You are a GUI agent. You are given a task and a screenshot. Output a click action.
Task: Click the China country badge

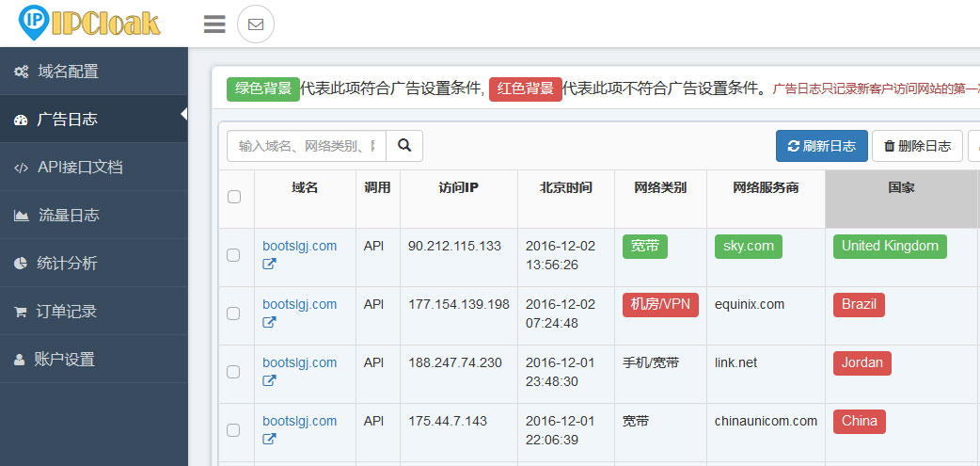860,421
